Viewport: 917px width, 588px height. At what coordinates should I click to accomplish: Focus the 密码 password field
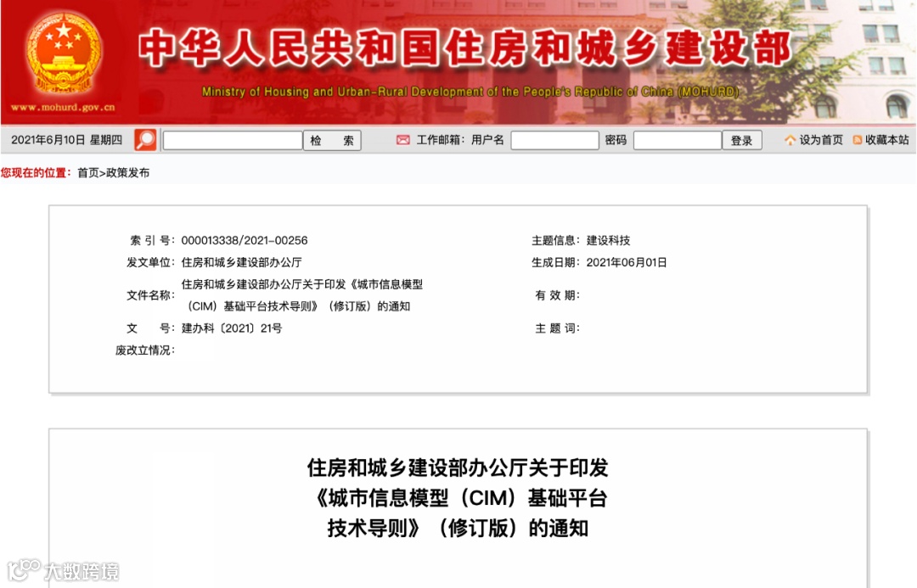678,140
